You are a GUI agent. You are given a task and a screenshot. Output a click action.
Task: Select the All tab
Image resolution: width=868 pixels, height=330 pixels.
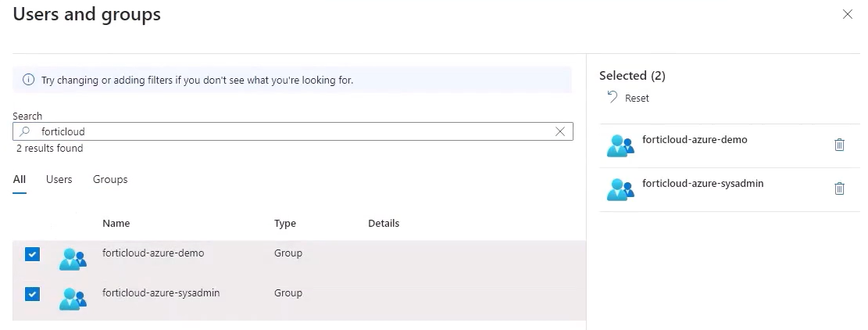(x=20, y=180)
